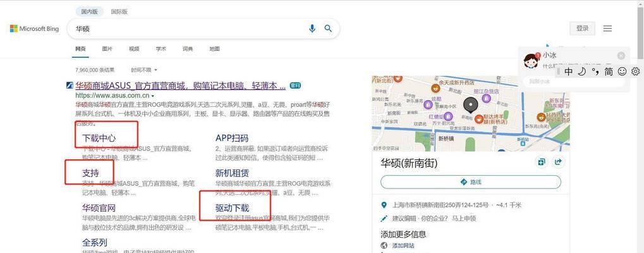
Task: Open the 驱动下载 sitelink
Action: tap(232, 208)
